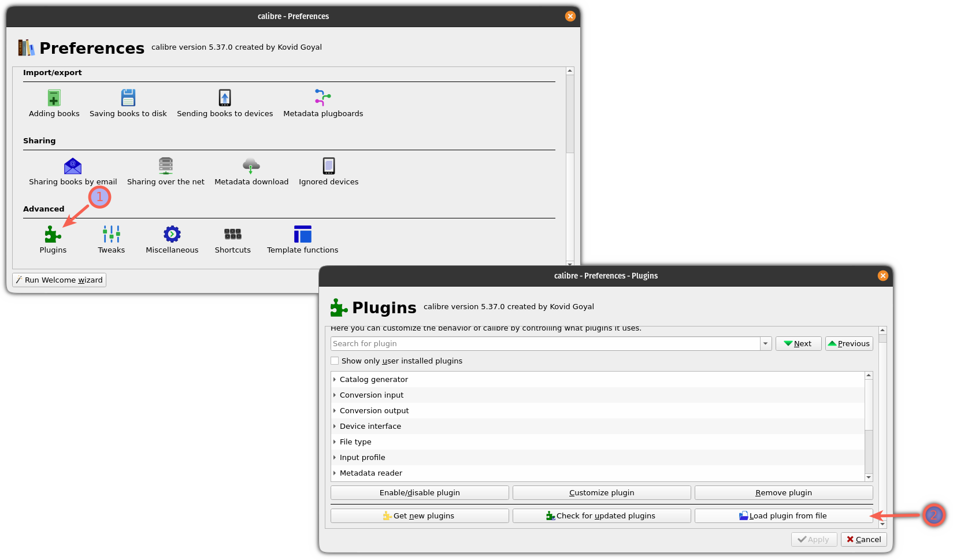Click Run Welcome wizard
This screenshot has width=953, height=560.
tap(58, 280)
